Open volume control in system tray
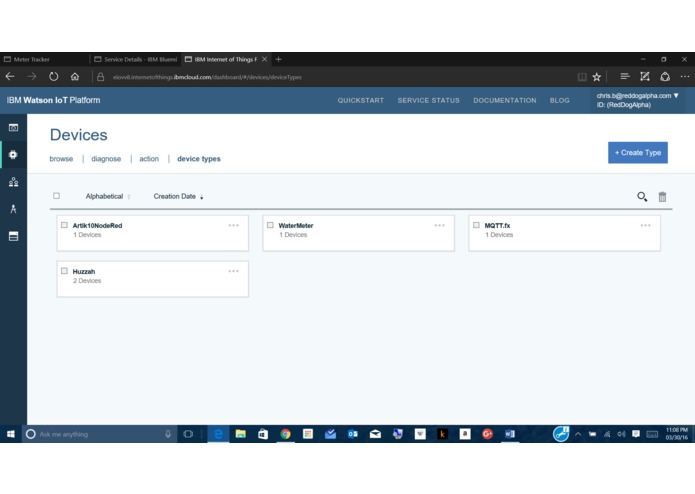695x494 pixels. (621, 434)
